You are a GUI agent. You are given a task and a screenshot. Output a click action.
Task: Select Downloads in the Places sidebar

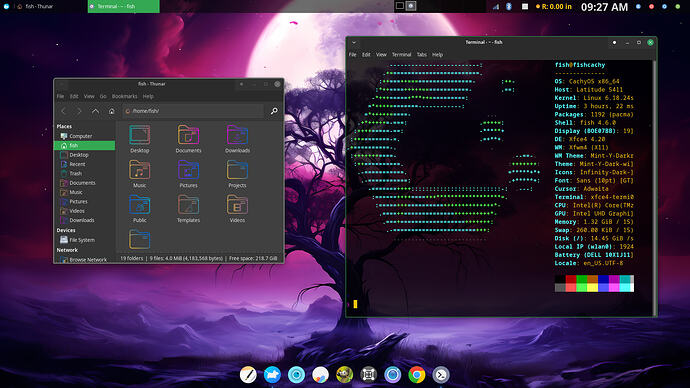click(x=84, y=220)
